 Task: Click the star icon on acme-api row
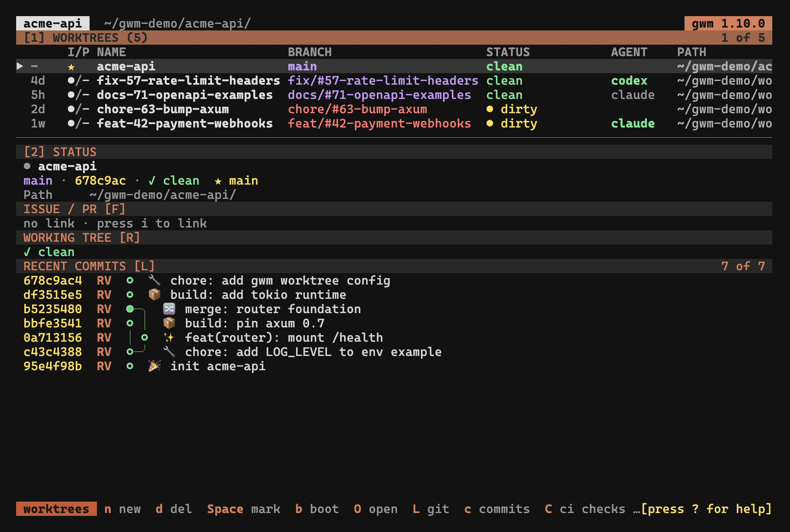(71, 66)
